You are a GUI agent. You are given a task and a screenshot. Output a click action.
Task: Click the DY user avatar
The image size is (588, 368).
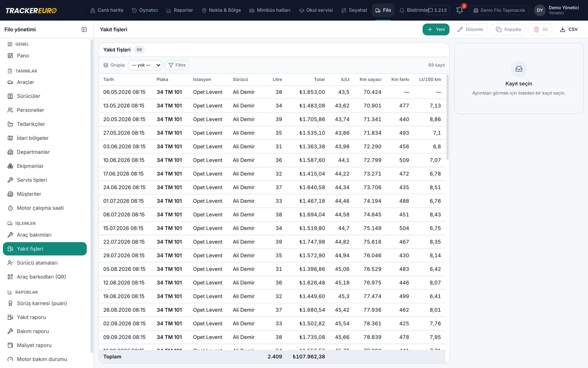(540, 10)
